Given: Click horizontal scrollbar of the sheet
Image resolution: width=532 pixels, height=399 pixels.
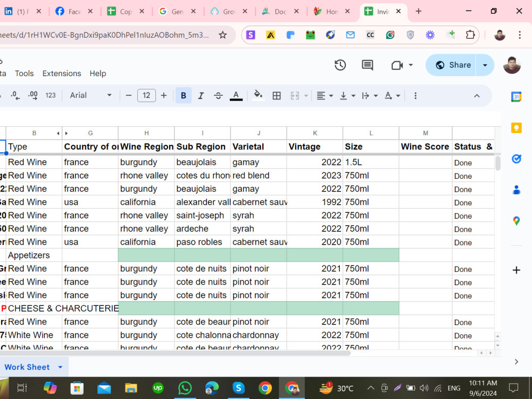Looking at the screenshot, I should point(176,353).
